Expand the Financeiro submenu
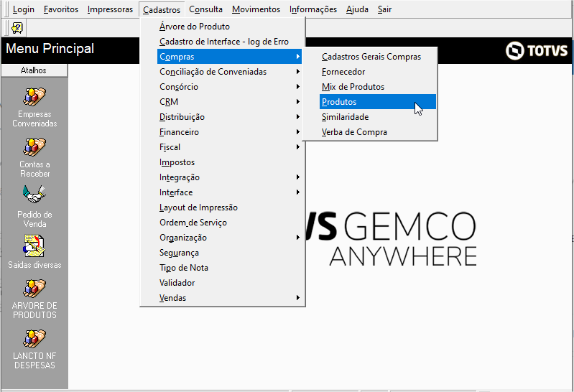Viewport: 574px width, 392px height. (229, 132)
